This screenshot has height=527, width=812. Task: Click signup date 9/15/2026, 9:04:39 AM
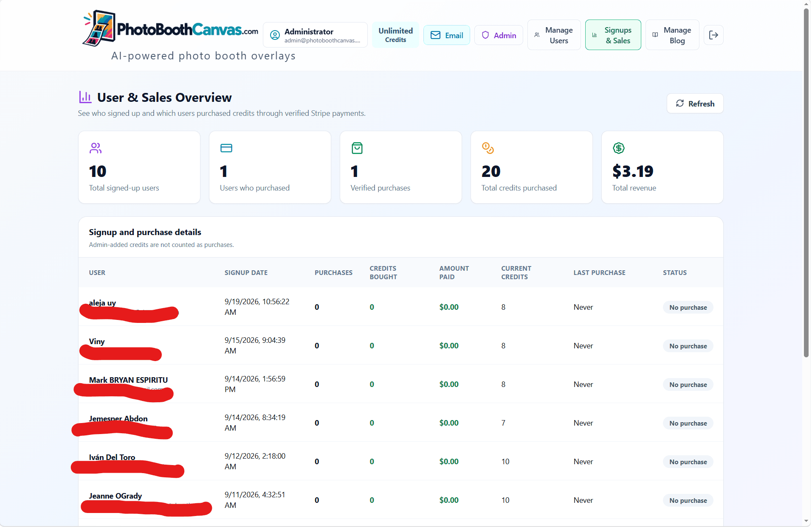255,345
